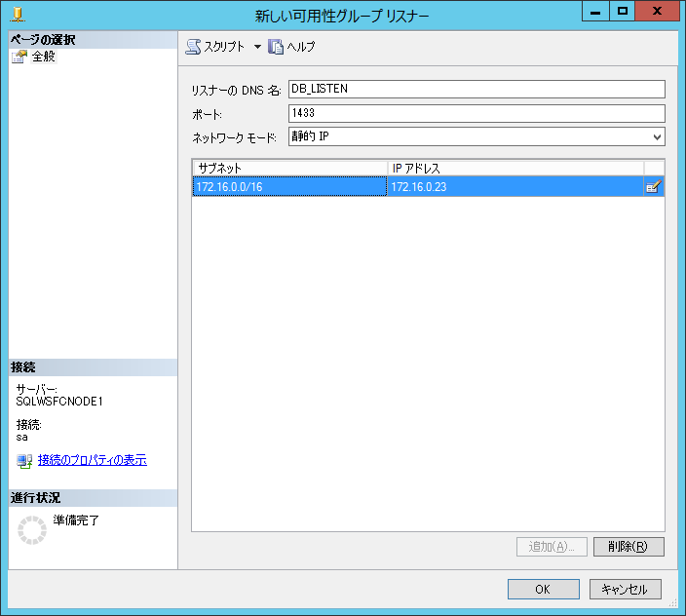Click the window title bar app icon
The width and height of the screenshot is (686, 616).
(x=17, y=13)
